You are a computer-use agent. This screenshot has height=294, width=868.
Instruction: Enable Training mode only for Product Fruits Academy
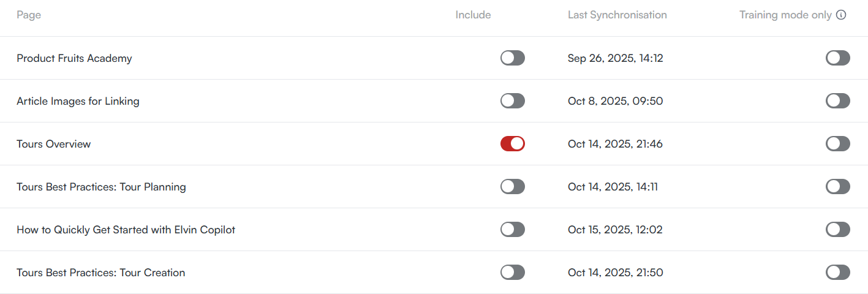click(x=837, y=58)
